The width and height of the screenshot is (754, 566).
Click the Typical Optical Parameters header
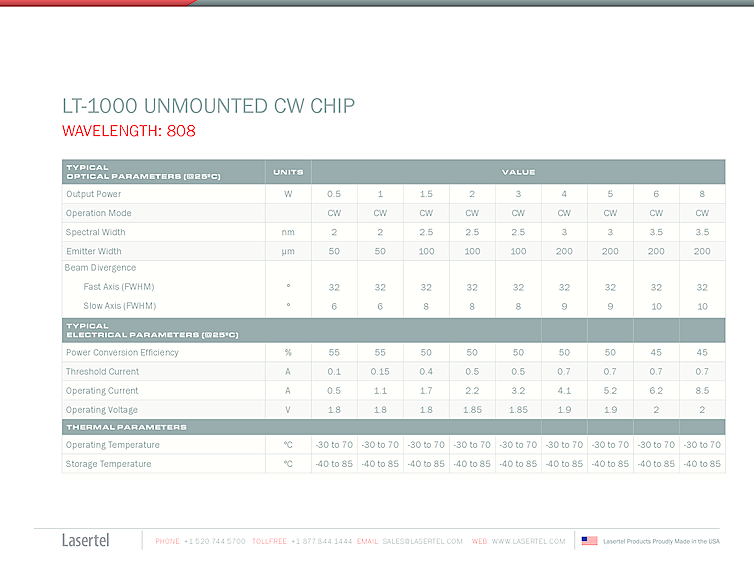click(142, 172)
